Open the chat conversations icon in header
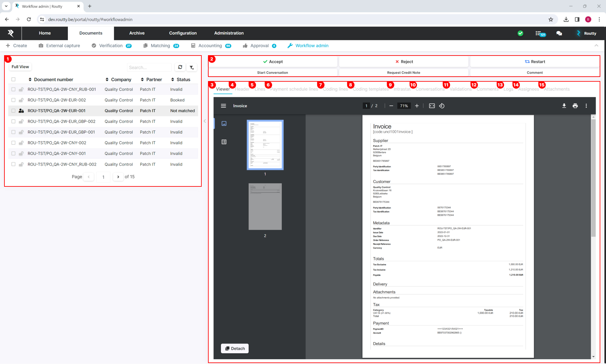 559,33
